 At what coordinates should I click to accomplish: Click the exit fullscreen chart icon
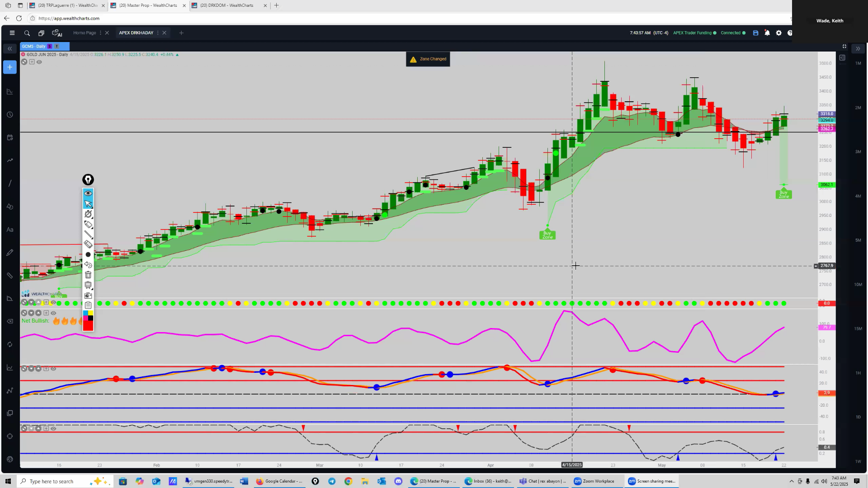click(x=844, y=47)
